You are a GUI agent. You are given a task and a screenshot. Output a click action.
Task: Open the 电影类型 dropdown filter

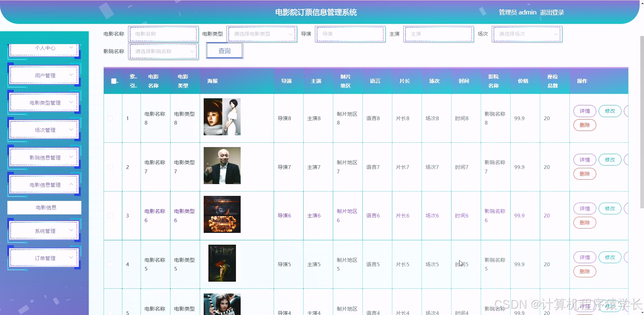(261, 34)
